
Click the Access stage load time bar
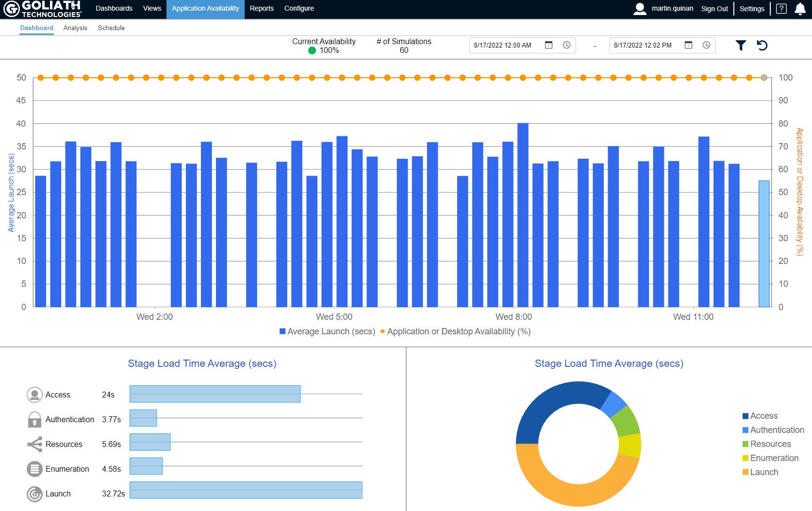coord(215,394)
